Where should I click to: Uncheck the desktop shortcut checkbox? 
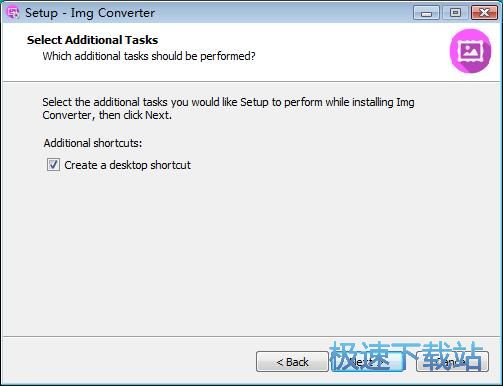click(53, 165)
